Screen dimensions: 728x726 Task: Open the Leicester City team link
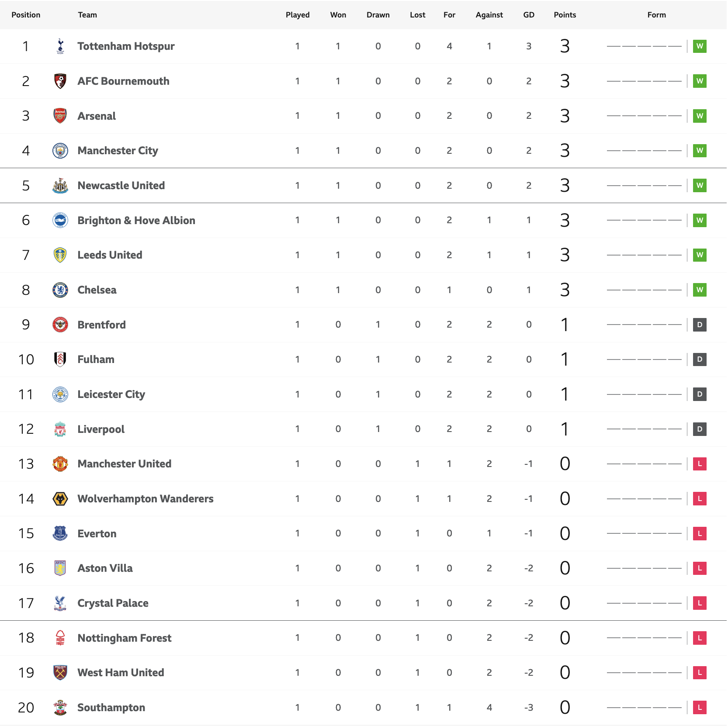coord(111,394)
